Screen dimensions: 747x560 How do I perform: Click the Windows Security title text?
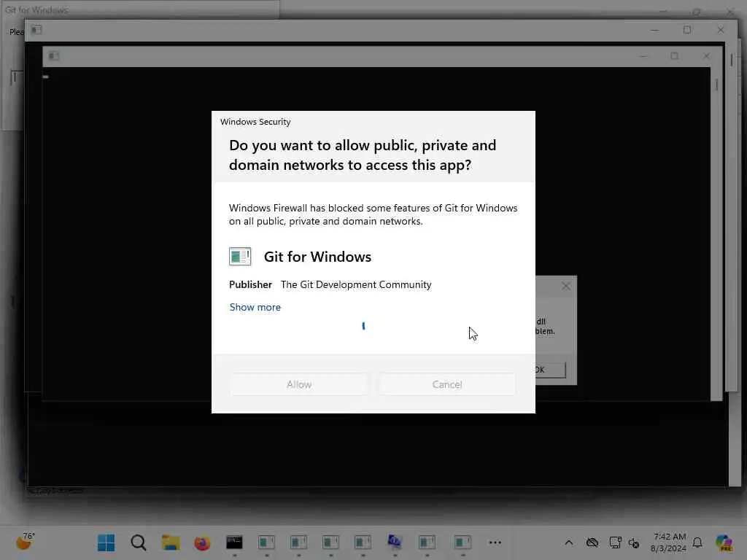click(x=255, y=122)
